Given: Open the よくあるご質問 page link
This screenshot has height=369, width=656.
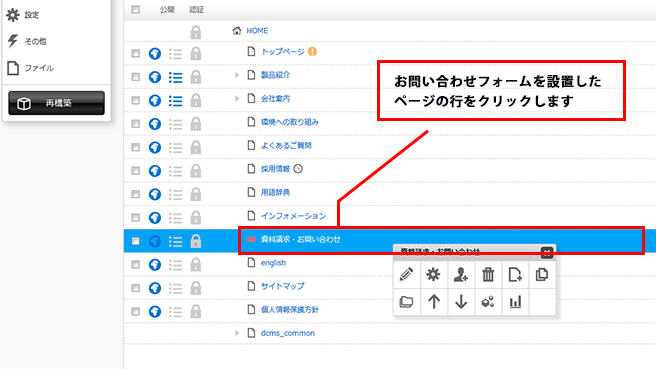Looking at the screenshot, I should point(286,145).
